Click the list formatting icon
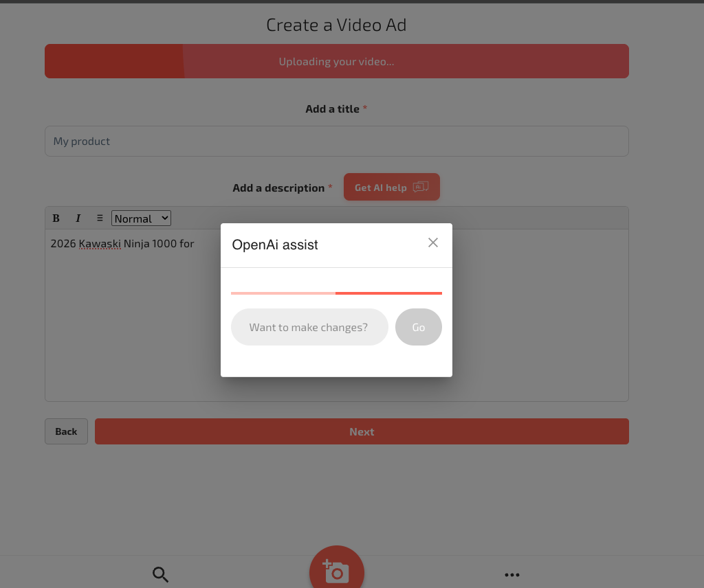This screenshot has width=704, height=588. click(100, 218)
